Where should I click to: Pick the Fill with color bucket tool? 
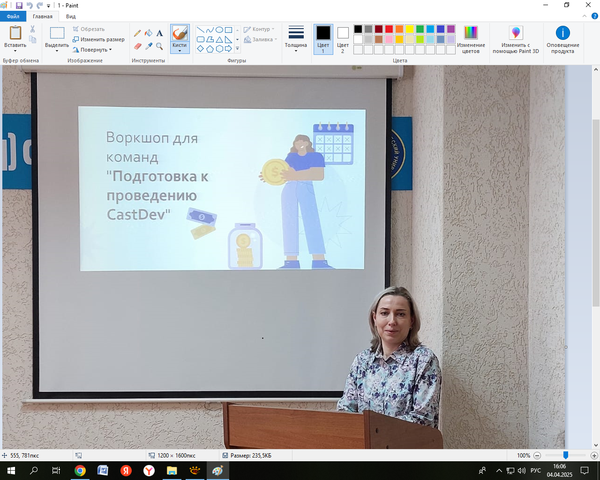pos(149,33)
